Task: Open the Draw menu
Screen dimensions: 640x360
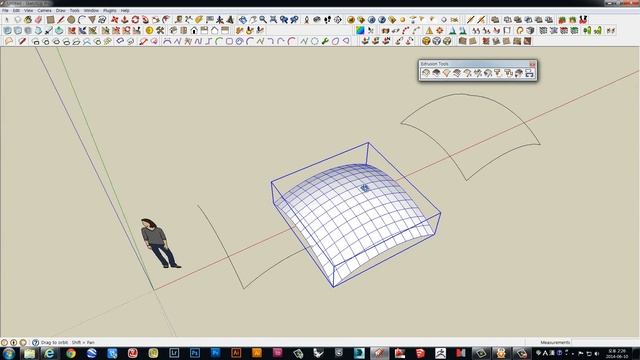Action: click(60, 11)
